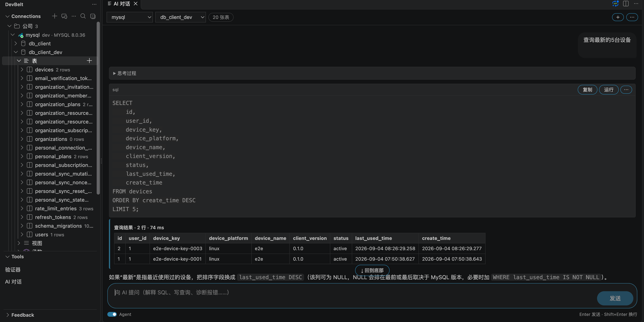The width and height of the screenshot is (644, 322).
Task: Add a new connection in Connections header
Action: [x=55, y=16]
